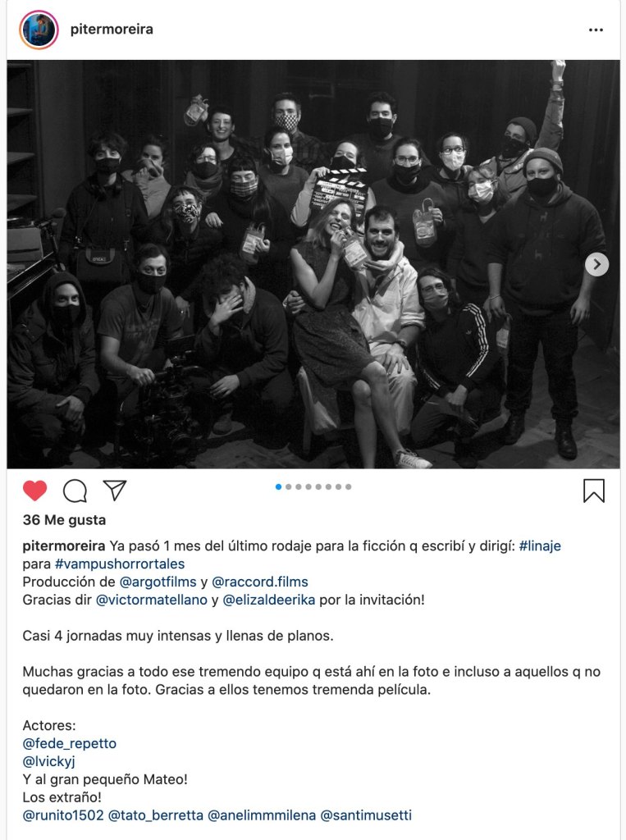The height and width of the screenshot is (840, 626).
Task: View the 36 Me gusta likes list
Action: [64, 519]
